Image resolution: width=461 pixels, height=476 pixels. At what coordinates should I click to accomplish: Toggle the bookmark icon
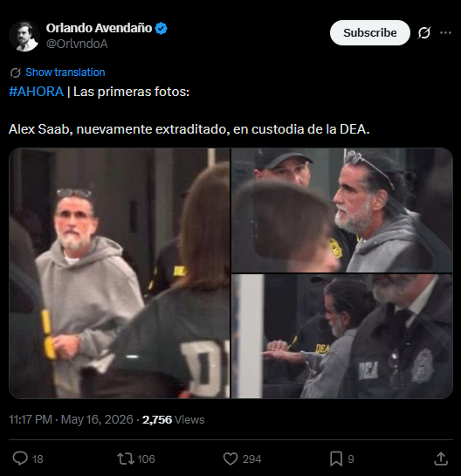click(336, 459)
